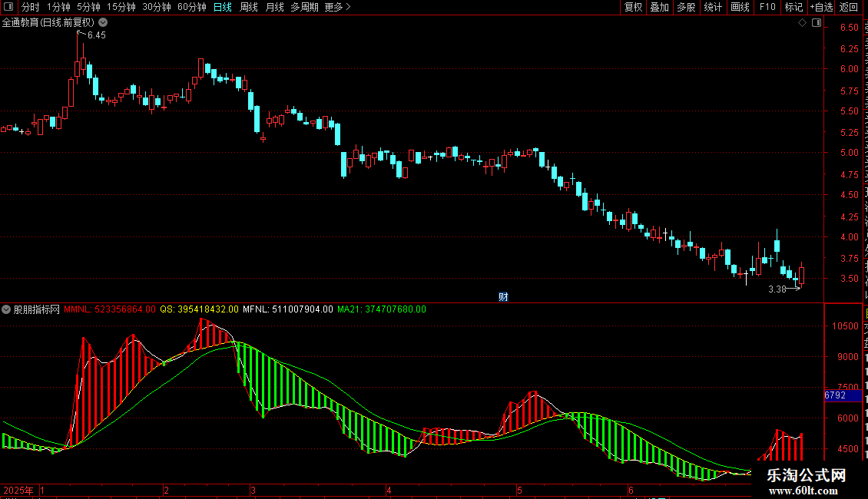This screenshot has height=499, width=868.
Task: Switch to 周线 weekly chart
Action: 249,7
